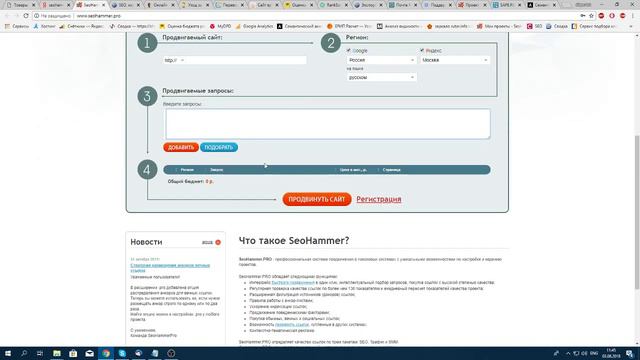This screenshot has width=640, height=360.
Task: Open the news headline link under Новости
Action: point(170,268)
